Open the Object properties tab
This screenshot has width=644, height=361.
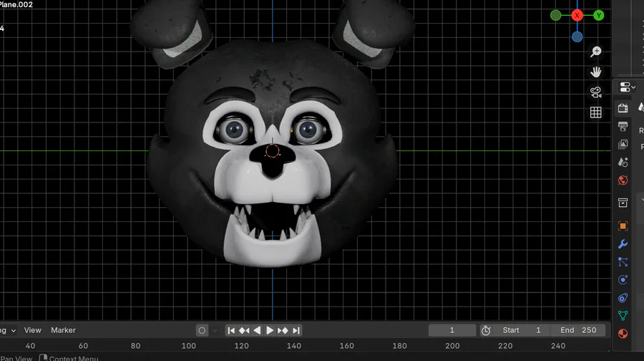pyautogui.click(x=623, y=226)
